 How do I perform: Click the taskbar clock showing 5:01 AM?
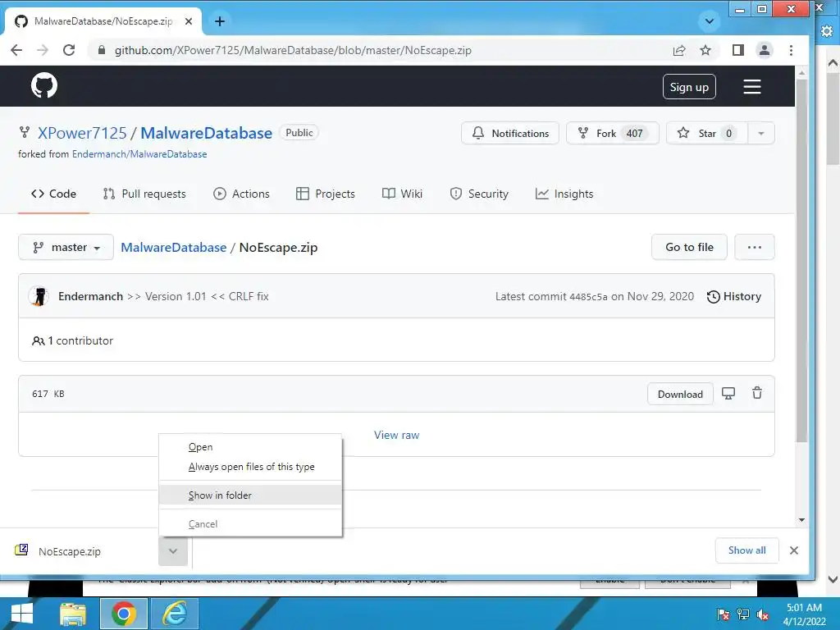click(804, 614)
